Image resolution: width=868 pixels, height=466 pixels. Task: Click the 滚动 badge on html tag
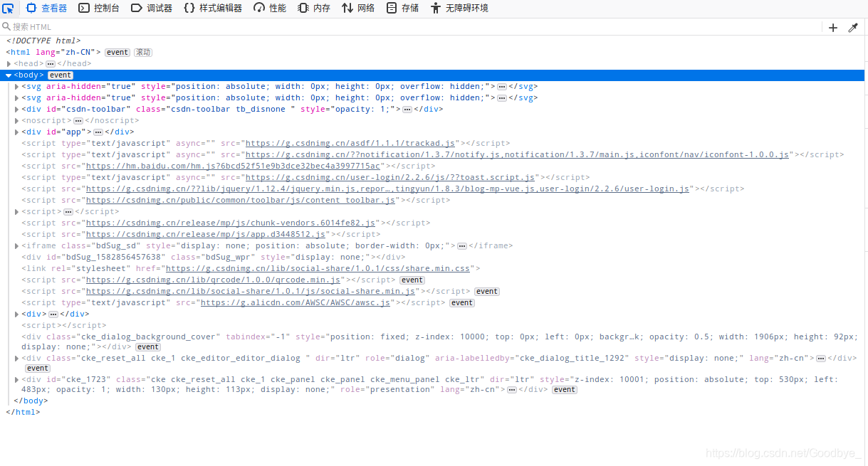tap(143, 53)
